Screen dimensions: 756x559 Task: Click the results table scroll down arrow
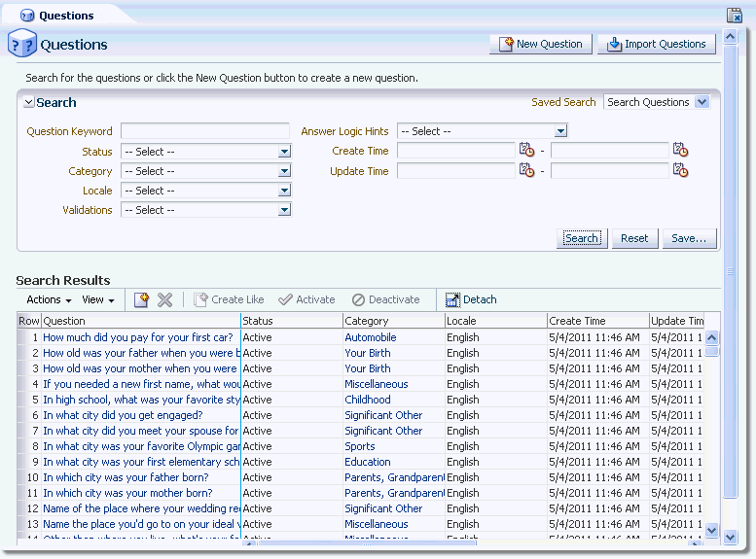tap(711, 530)
